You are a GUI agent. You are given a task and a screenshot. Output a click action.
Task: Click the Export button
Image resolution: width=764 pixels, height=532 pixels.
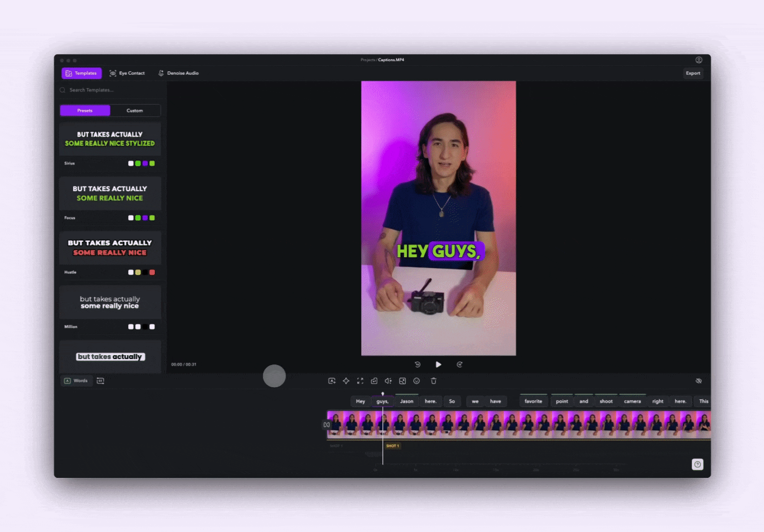pos(693,73)
